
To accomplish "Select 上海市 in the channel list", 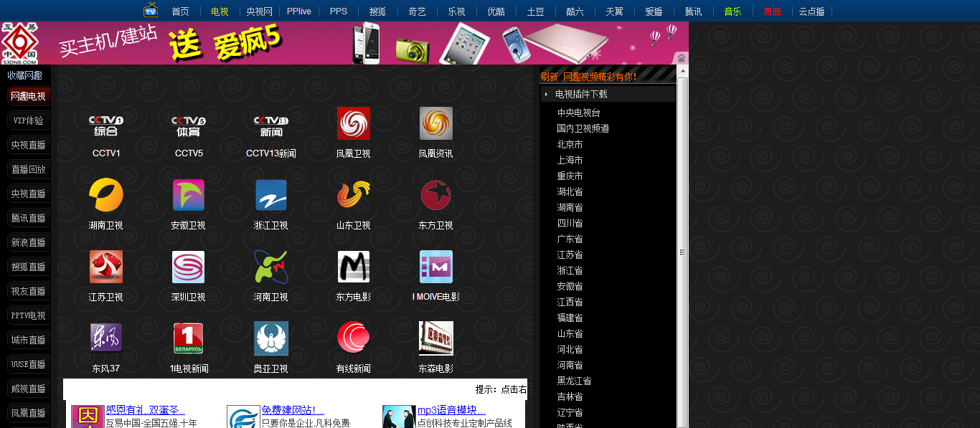I will [x=570, y=160].
